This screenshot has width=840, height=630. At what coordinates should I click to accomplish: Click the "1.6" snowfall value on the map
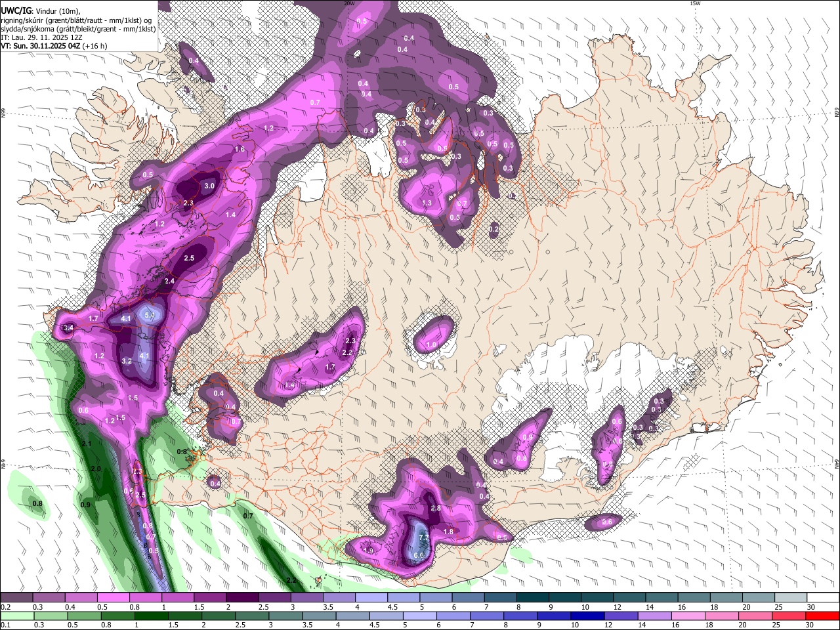(x=240, y=149)
